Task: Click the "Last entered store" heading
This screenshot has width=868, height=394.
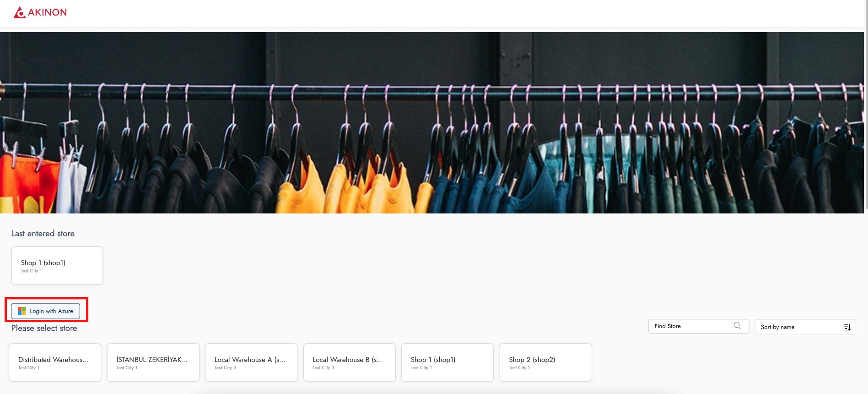Action: pos(43,234)
